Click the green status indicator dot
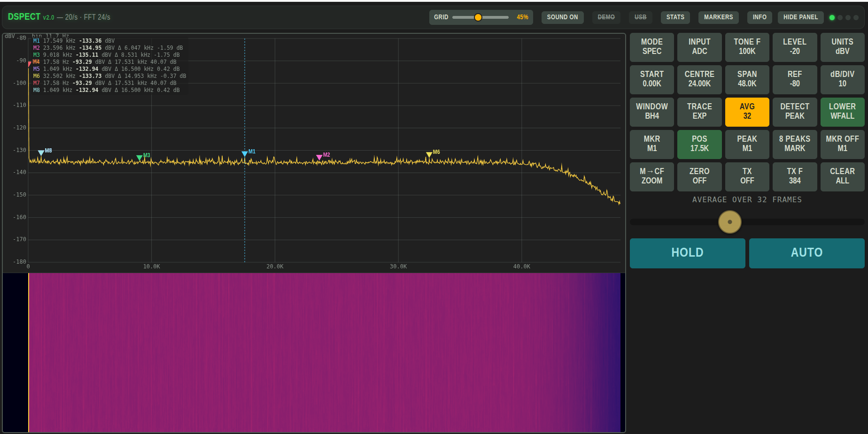Image resolution: width=868 pixels, height=434 pixels. [x=832, y=17]
